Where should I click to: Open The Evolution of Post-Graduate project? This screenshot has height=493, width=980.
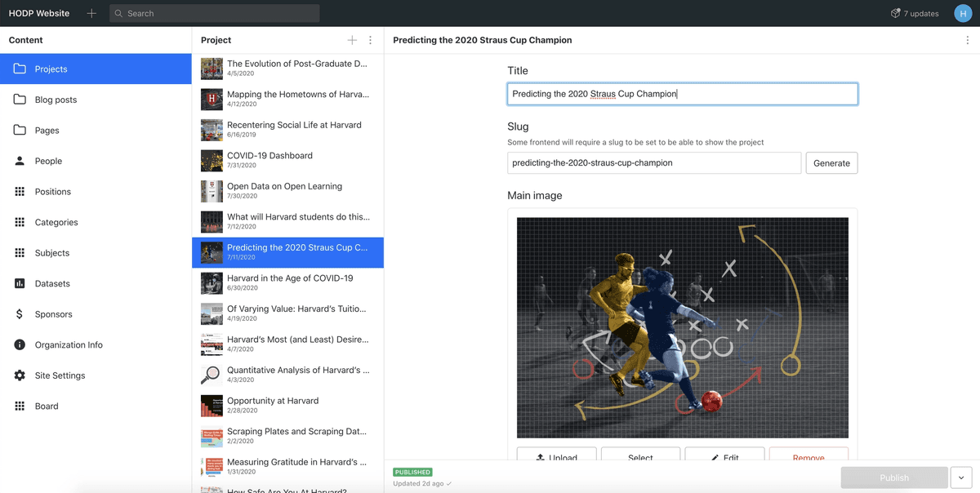(287, 68)
